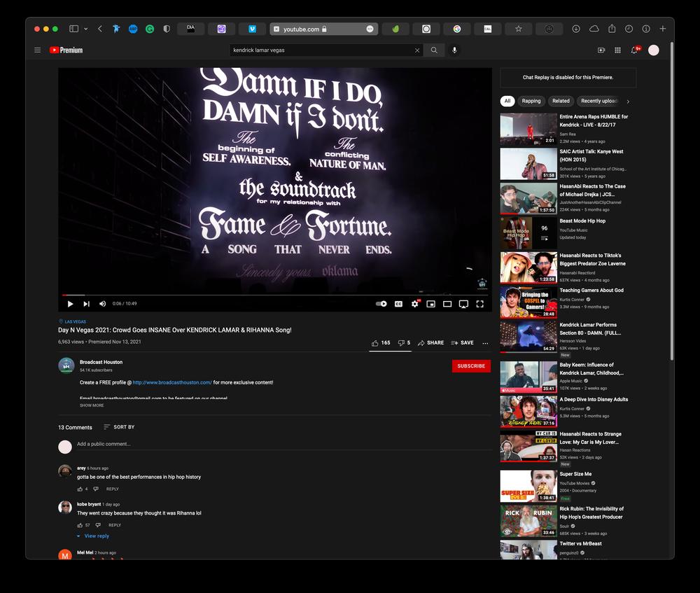Viewport: 700px width, 593px height.
Task: Dislike the video, 5 dislikes
Action: tap(404, 342)
